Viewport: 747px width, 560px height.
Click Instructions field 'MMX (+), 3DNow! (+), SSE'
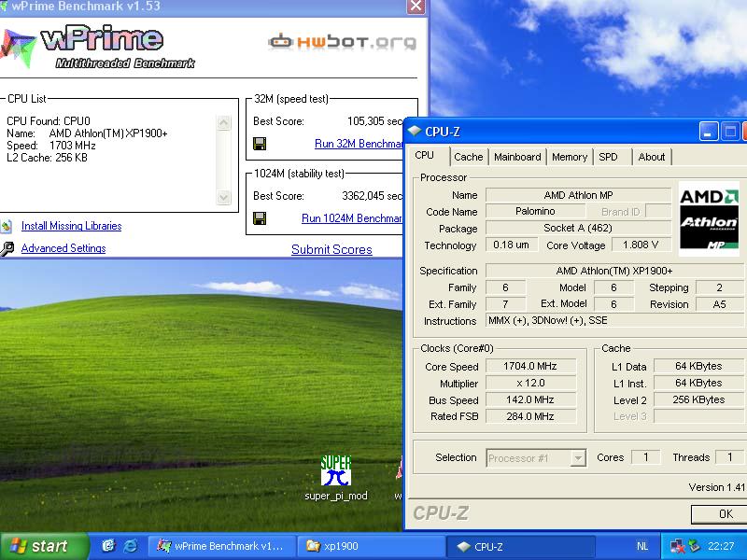(x=614, y=320)
